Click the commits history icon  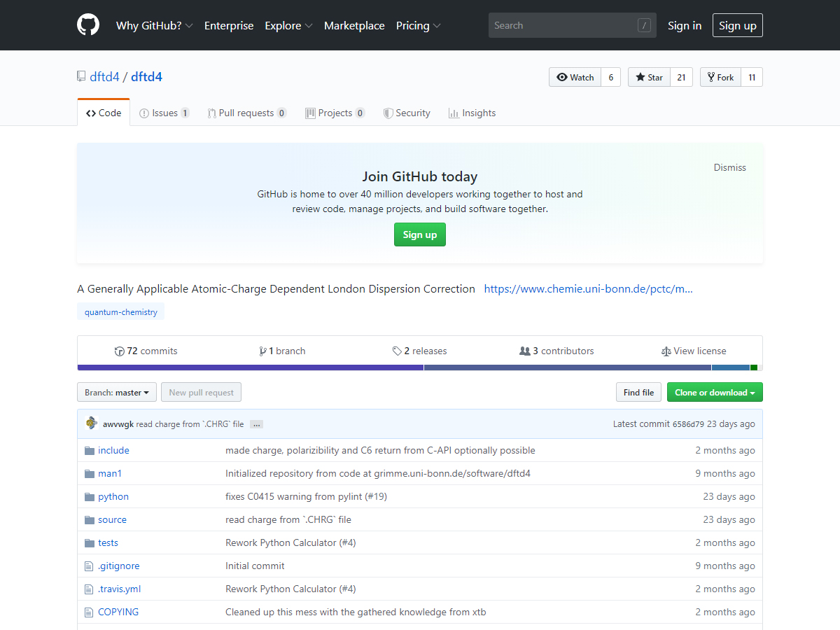[120, 351]
